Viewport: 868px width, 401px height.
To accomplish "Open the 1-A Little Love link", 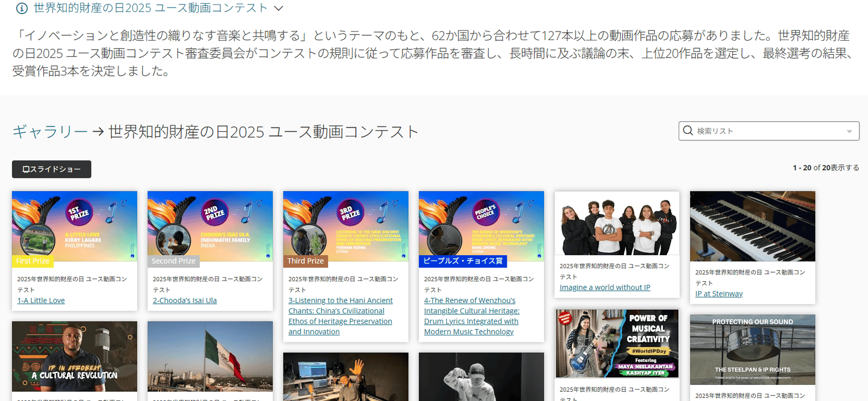I will [41, 300].
